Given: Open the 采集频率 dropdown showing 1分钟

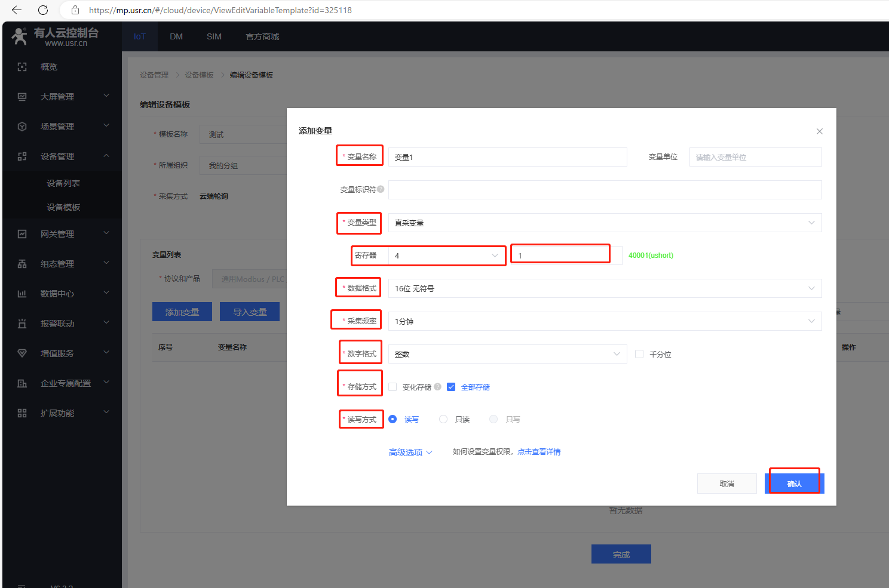Looking at the screenshot, I should click(605, 321).
